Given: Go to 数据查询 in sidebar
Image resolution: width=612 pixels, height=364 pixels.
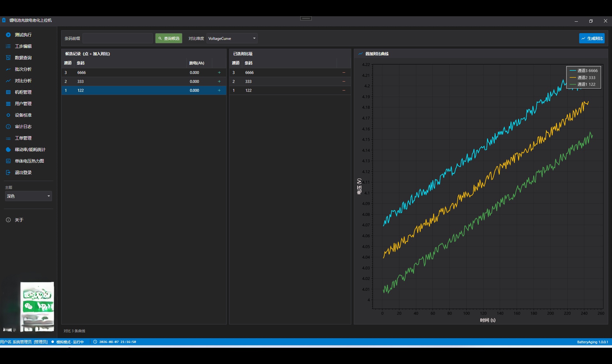Looking at the screenshot, I should (23, 58).
